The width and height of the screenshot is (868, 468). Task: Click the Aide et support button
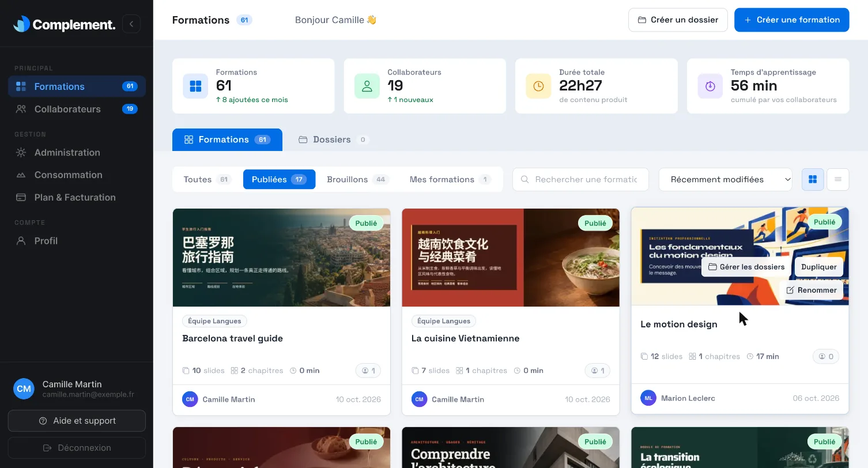coord(77,421)
